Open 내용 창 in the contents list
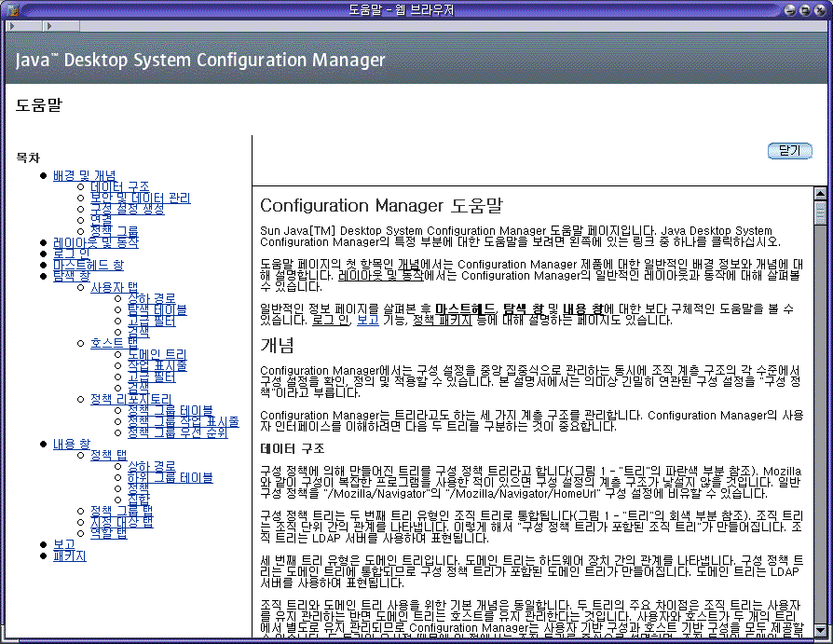Viewport: 833px width, 644px height. pyautogui.click(x=71, y=443)
